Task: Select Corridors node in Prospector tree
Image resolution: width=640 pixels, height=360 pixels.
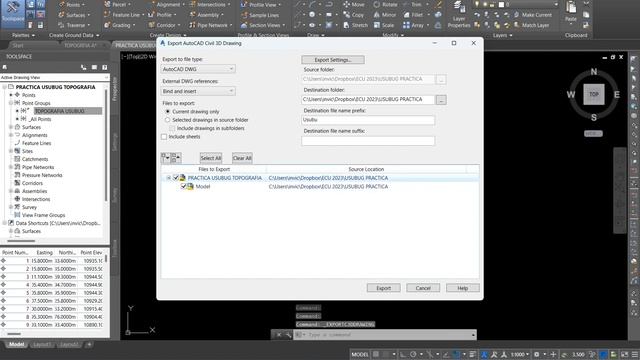Action: pyautogui.click(x=32, y=183)
